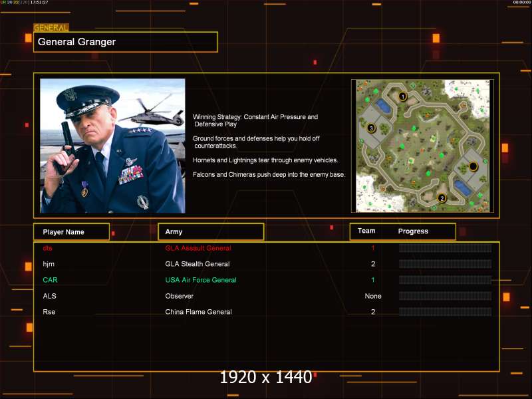This screenshot has height=399, width=532.
Task: Click the Player Name column header
Action: pos(72,232)
